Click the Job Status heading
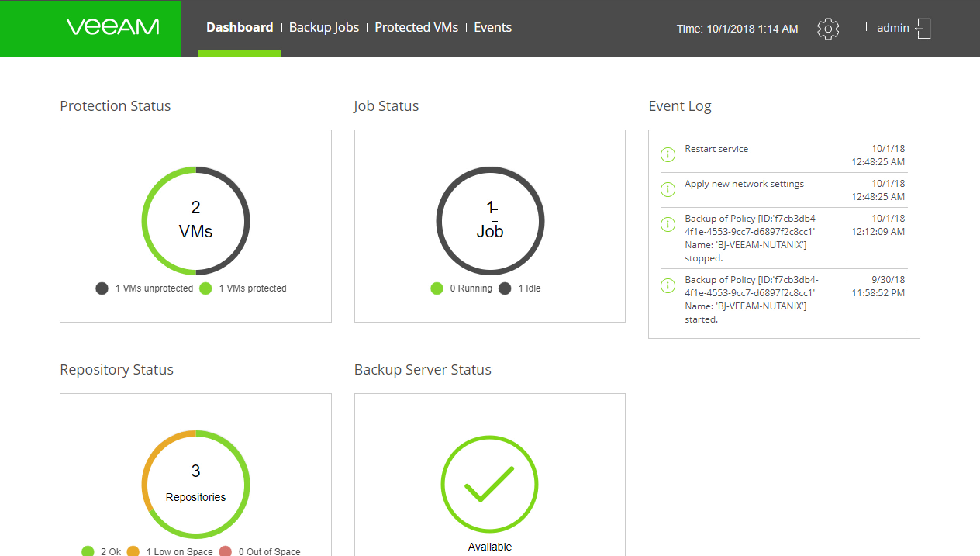Screen dimensions: 980x556 coord(386,106)
